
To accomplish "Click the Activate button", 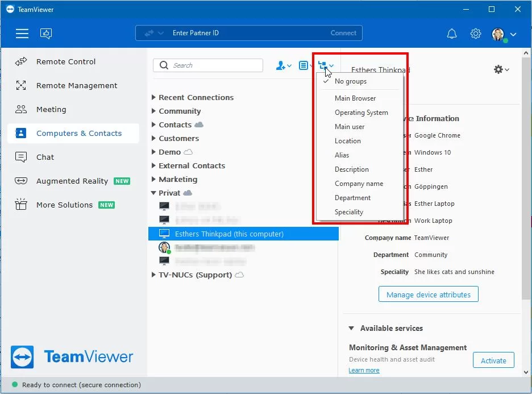I will 493,360.
